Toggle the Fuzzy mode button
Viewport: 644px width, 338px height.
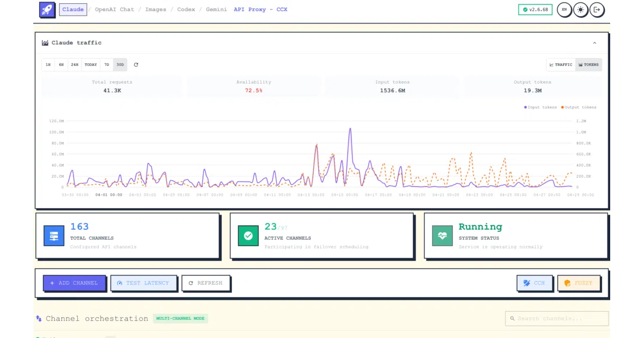pyautogui.click(x=579, y=283)
